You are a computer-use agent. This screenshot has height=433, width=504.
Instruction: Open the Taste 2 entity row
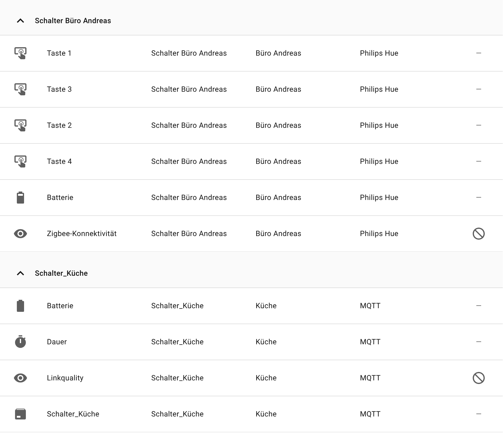(x=59, y=125)
